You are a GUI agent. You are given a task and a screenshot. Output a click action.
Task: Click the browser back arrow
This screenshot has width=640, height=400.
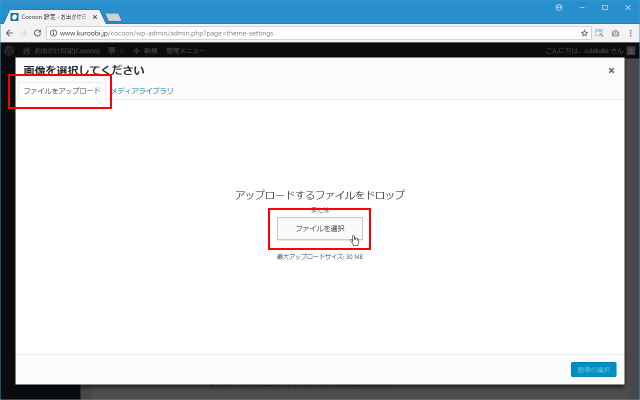9,33
